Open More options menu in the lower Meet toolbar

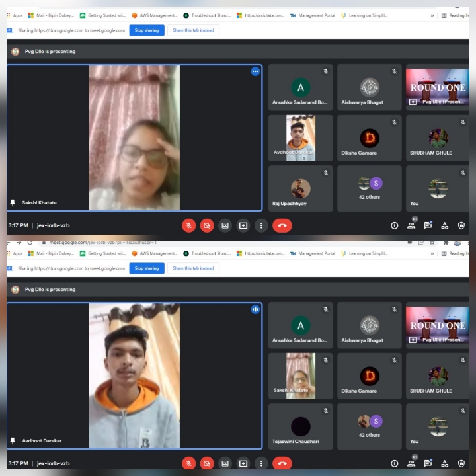(262, 463)
